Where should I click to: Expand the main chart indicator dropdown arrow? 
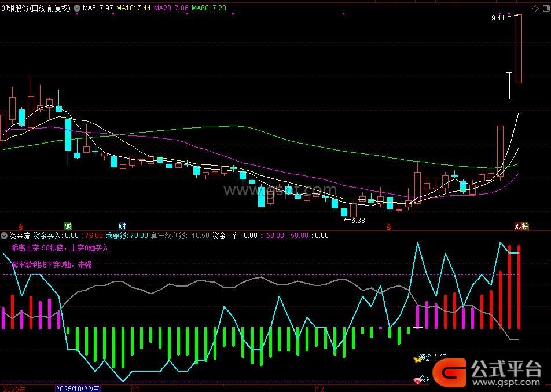click(x=78, y=9)
